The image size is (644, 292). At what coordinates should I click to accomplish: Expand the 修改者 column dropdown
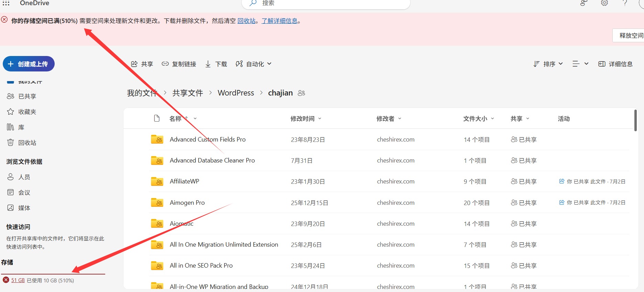[x=400, y=119]
